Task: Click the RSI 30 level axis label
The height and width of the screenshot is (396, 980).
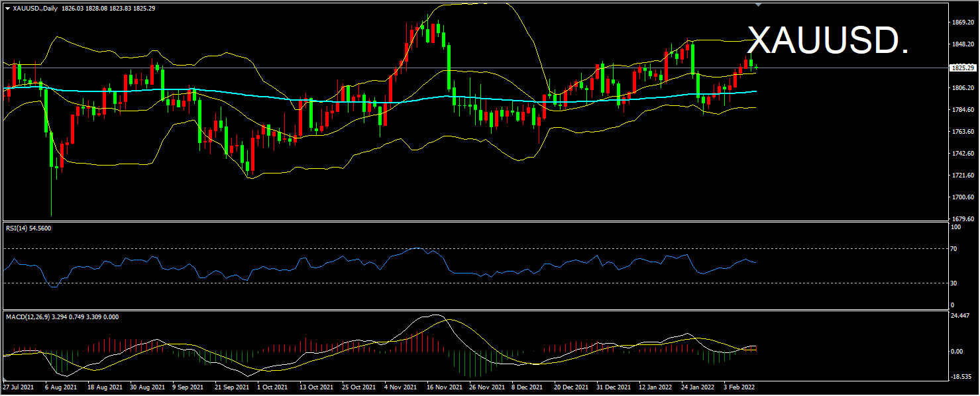Action: (953, 283)
